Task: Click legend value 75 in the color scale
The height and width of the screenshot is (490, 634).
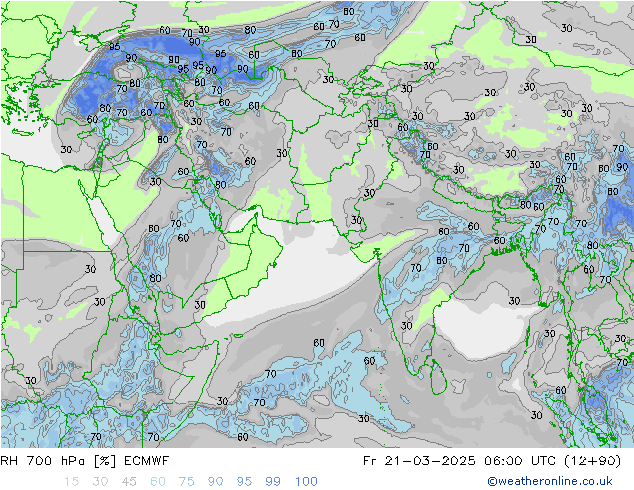Action: [x=186, y=482]
